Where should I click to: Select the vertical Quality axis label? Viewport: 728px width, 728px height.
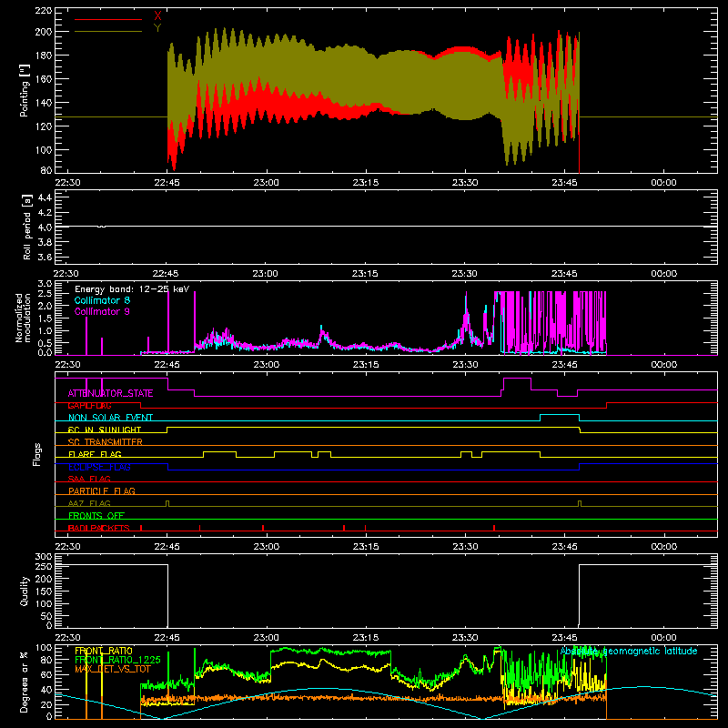[25, 591]
